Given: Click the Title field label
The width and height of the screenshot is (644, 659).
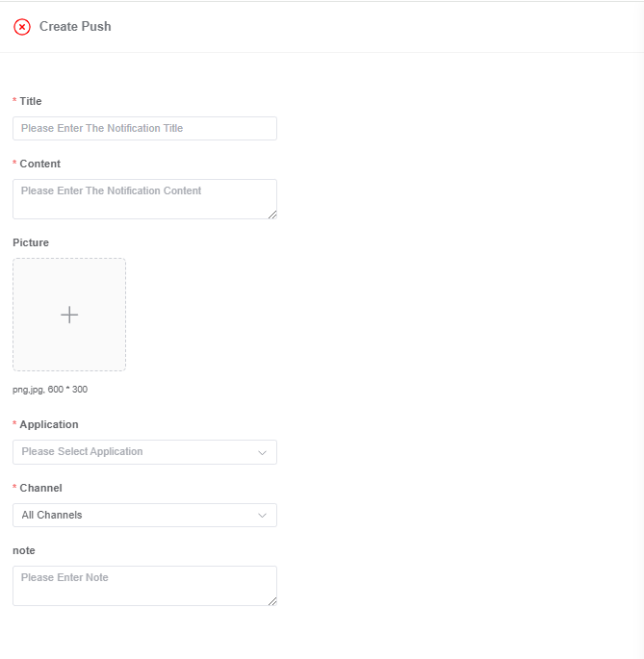Looking at the screenshot, I should (x=31, y=101).
